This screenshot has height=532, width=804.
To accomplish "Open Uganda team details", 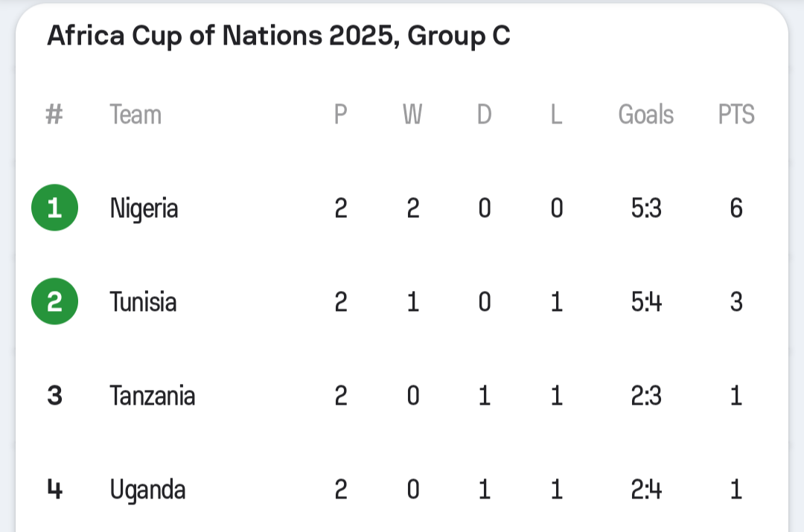I will [147, 490].
